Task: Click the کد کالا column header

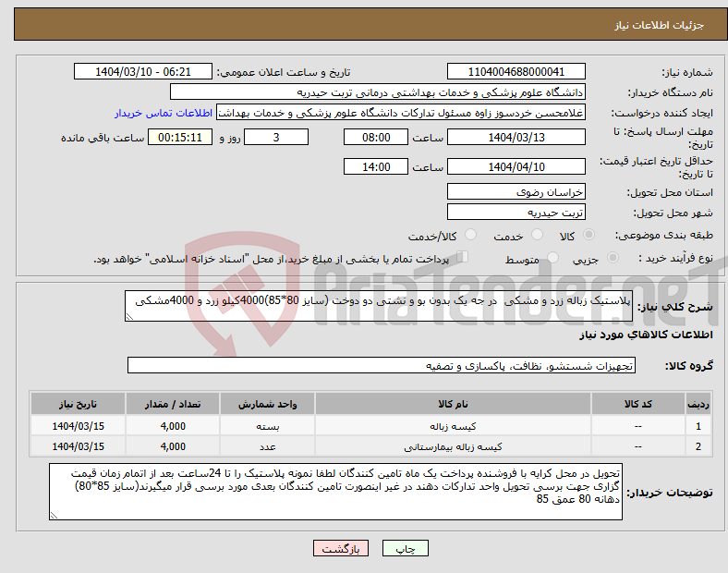Action: tap(638, 404)
